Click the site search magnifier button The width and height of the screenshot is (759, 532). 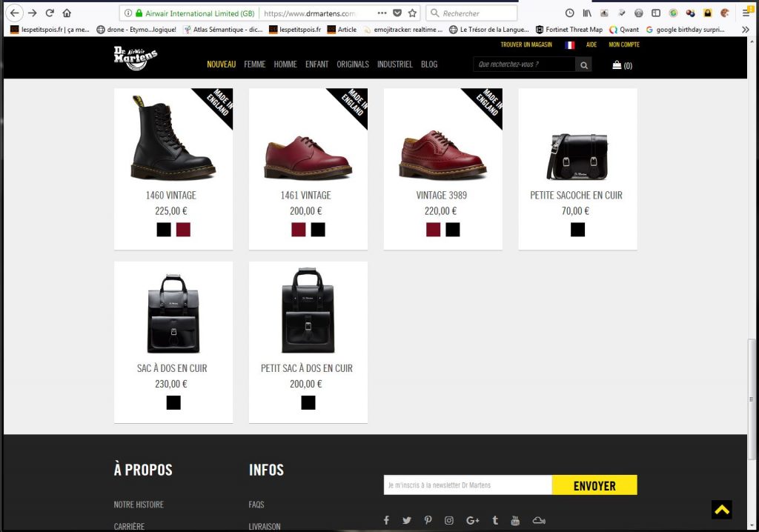[584, 65]
